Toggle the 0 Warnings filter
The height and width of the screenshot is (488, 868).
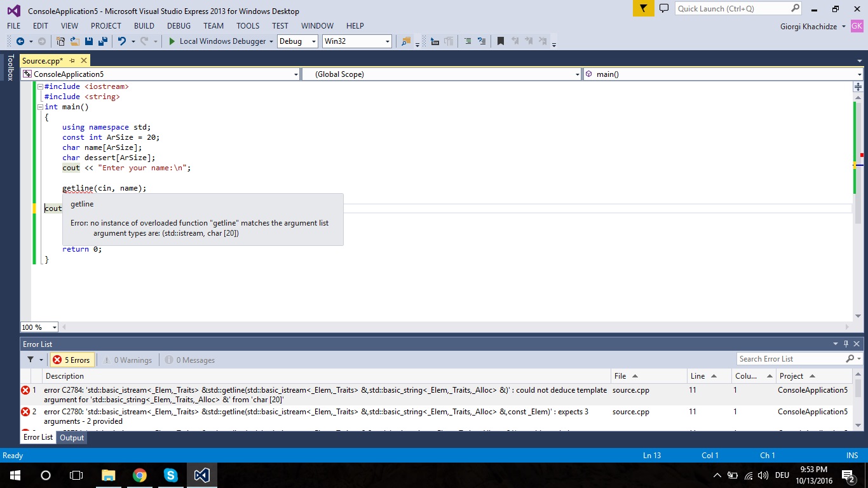[x=128, y=359]
